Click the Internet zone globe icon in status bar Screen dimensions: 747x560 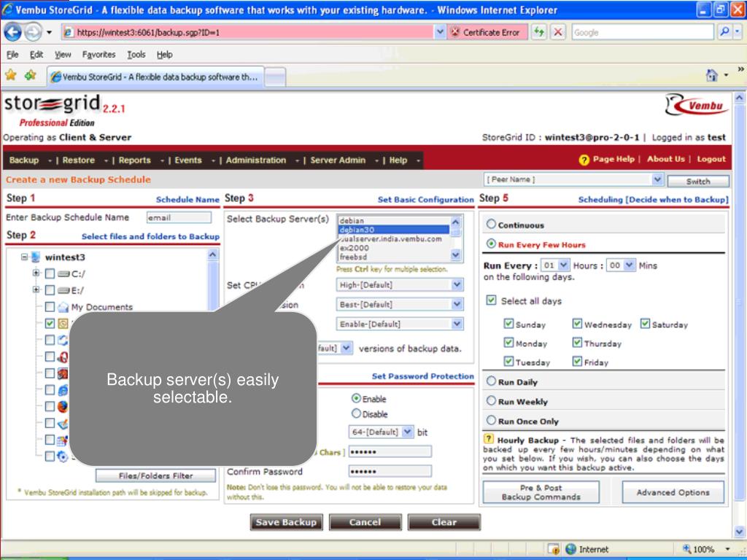click(570, 549)
